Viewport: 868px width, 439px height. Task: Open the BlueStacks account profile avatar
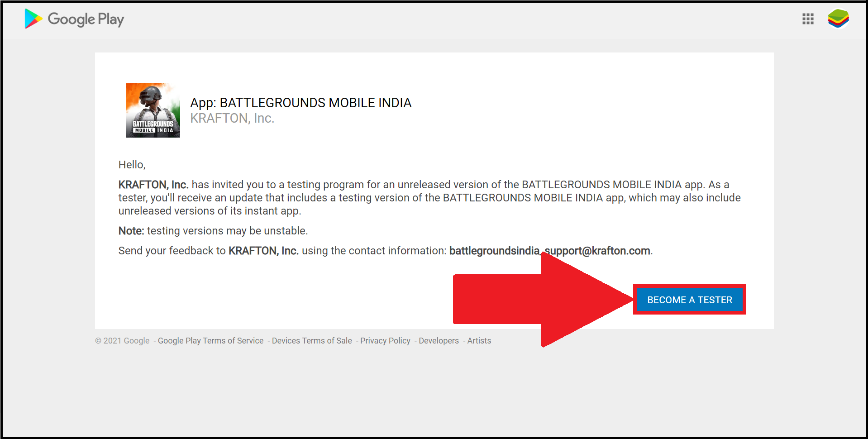[838, 19]
